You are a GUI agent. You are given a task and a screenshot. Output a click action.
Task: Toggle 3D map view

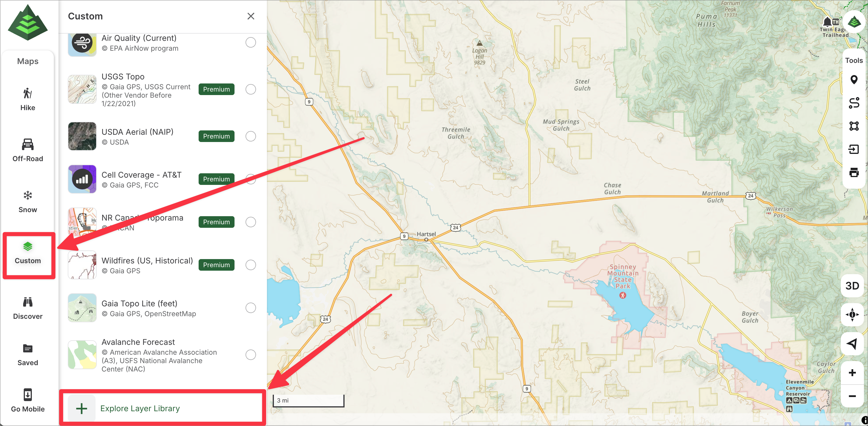point(852,286)
